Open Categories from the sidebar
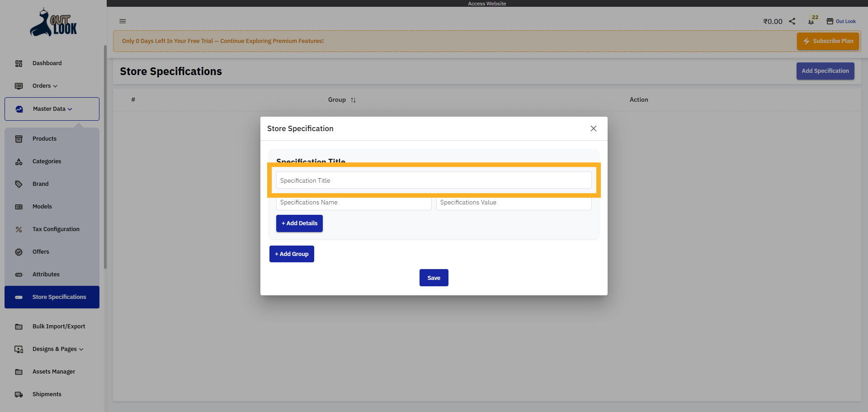 [x=47, y=161]
